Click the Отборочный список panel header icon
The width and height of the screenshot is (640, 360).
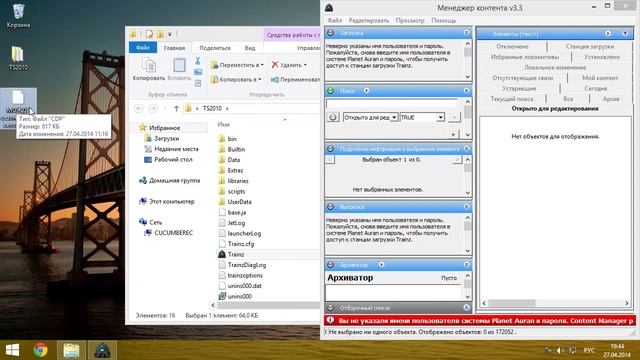coord(330,308)
